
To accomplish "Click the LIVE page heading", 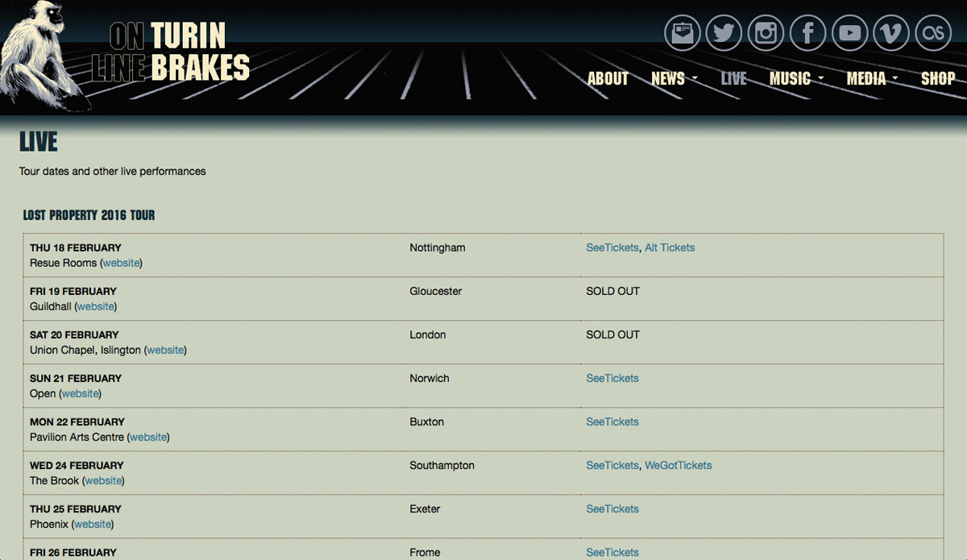I will coord(39,143).
